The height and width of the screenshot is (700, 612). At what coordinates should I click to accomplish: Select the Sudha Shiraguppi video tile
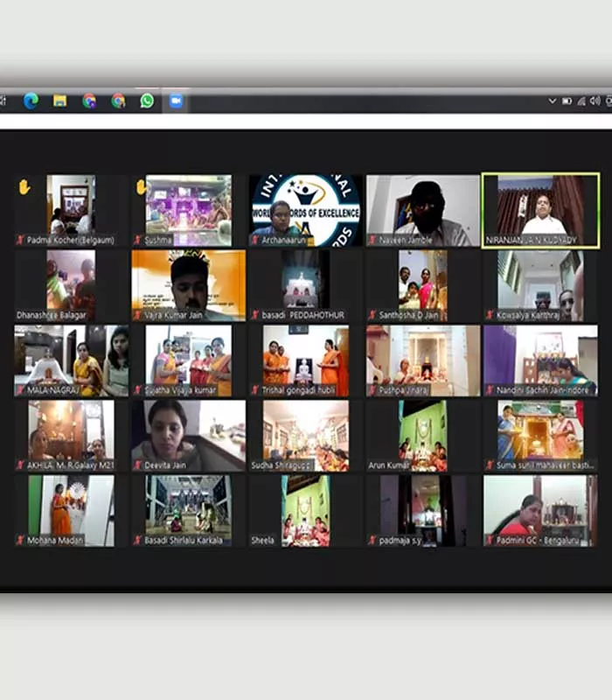306,435
